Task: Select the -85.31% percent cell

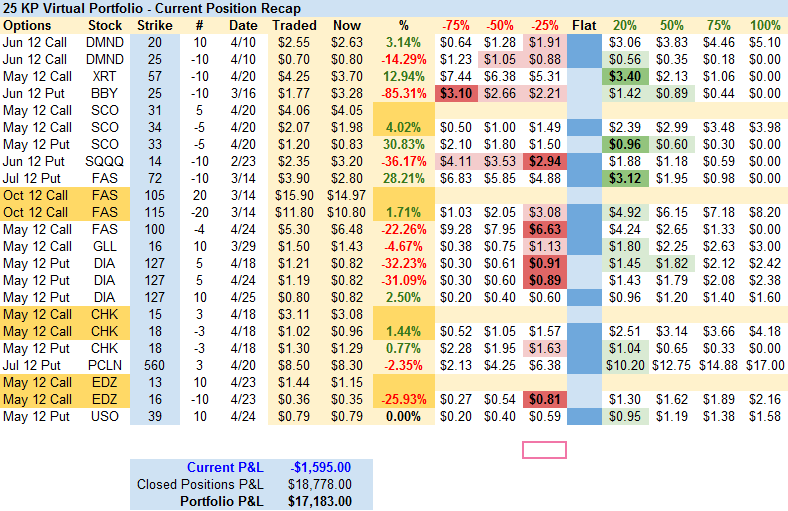Action: (x=403, y=93)
